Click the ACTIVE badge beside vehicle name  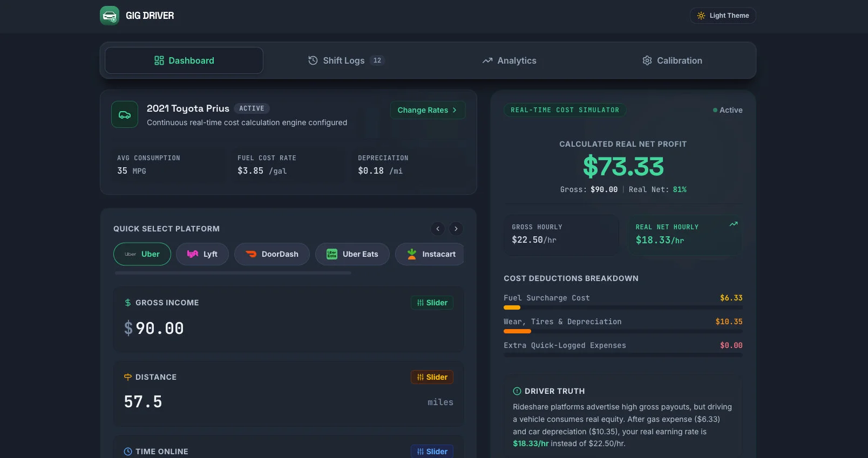click(252, 108)
